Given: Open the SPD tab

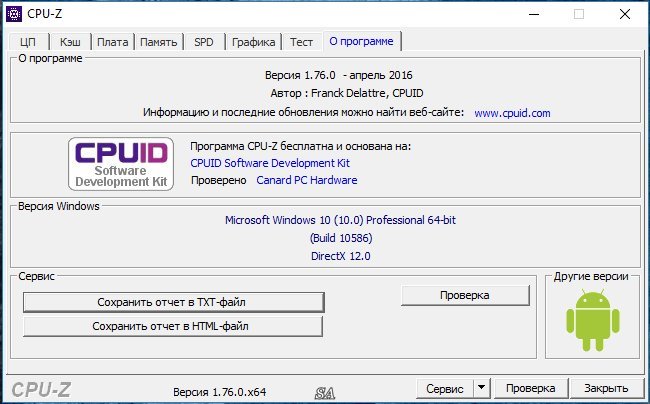Looking at the screenshot, I should click(x=203, y=42).
